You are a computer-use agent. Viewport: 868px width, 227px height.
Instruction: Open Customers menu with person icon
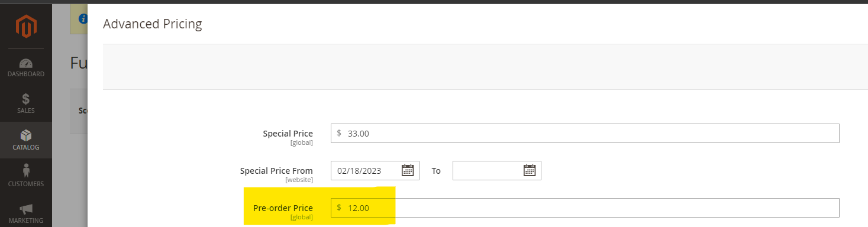coord(26,177)
